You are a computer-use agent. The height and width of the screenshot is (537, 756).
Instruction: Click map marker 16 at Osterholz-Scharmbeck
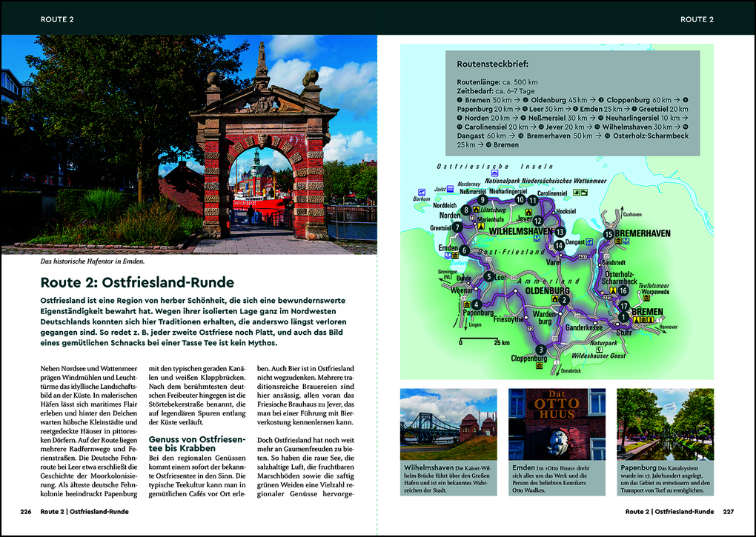point(623,290)
